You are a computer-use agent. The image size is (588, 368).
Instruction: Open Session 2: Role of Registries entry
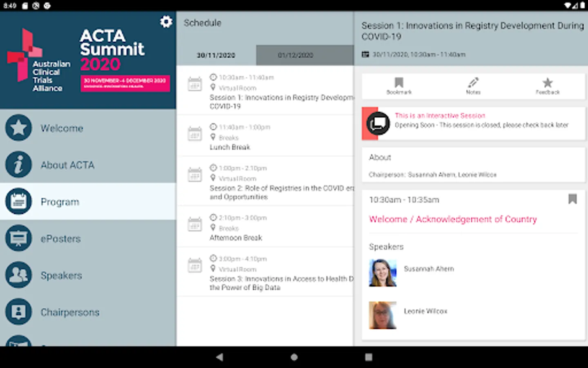[x=265, y=181]
